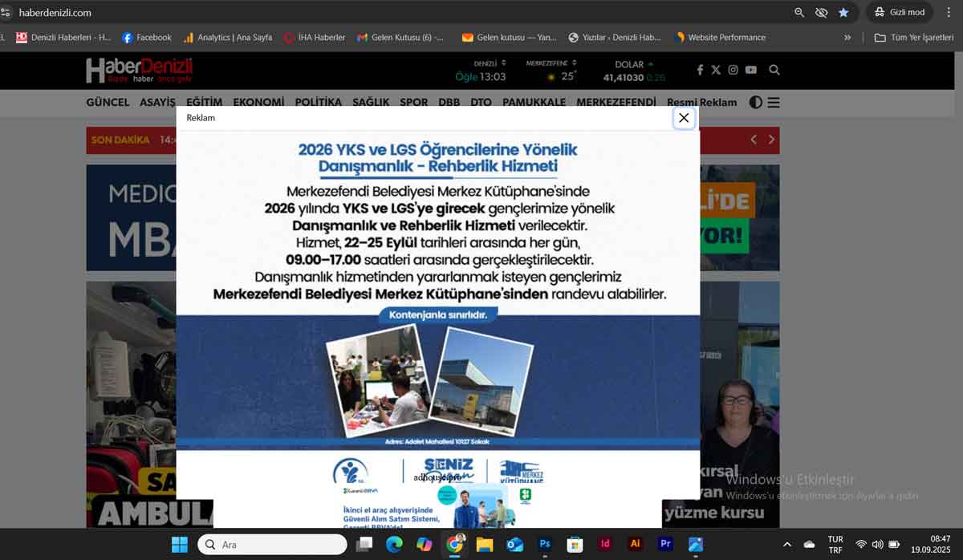Click the X (Twitter) icon in header

tap(716, 70)
